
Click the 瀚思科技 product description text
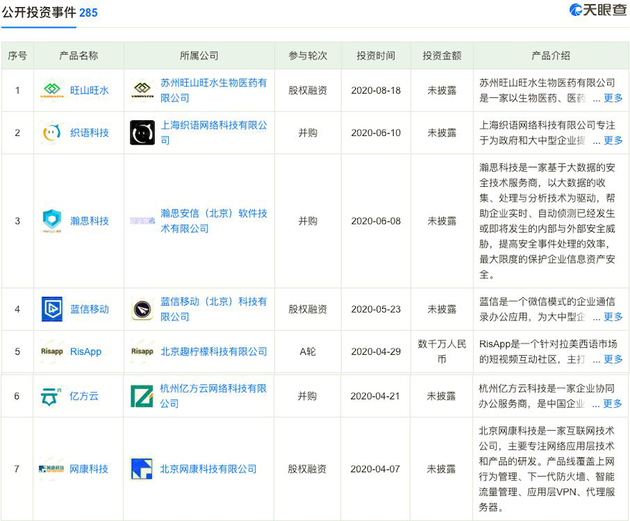click(x=547, y=221)
